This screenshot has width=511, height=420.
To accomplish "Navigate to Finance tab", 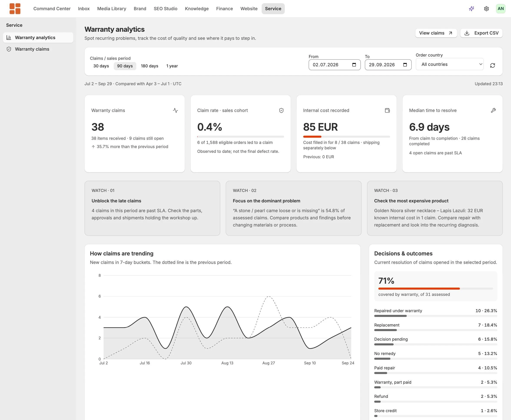I will tap(225, 9).
